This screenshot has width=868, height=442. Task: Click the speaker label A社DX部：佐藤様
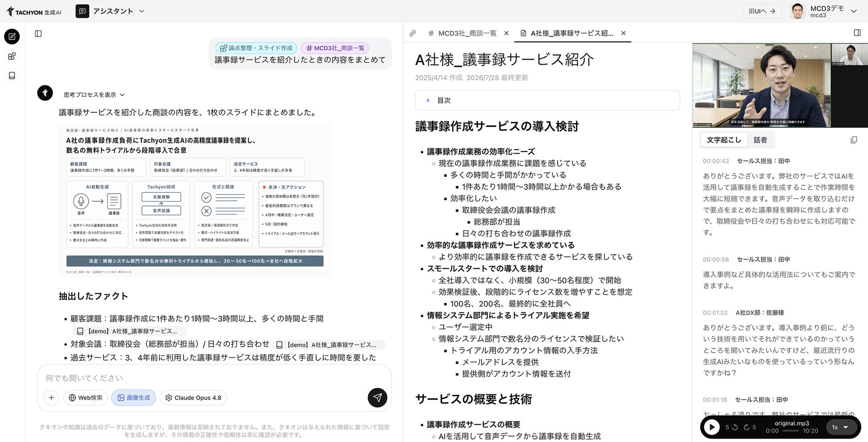click(x=760, y=313)
